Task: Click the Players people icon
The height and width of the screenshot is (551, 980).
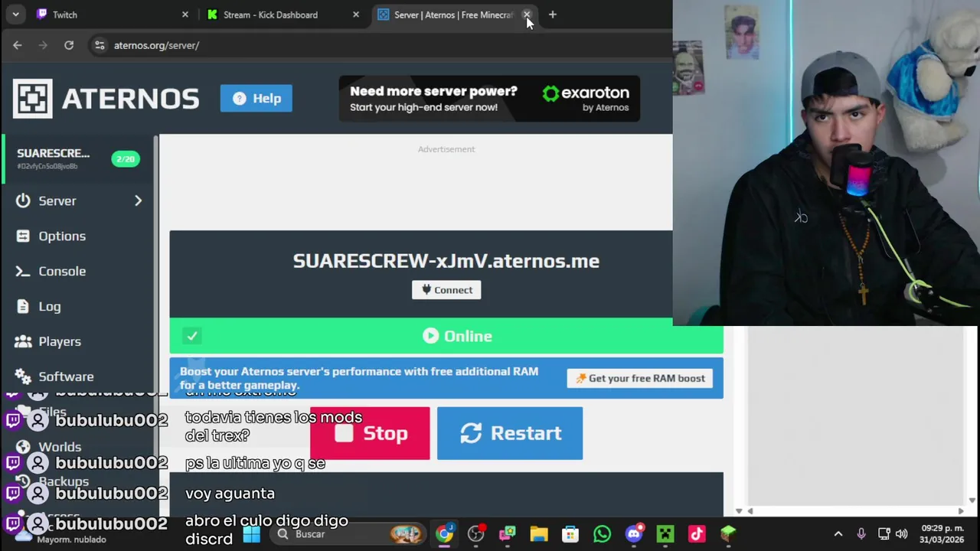Action: [x=23, y=341]
